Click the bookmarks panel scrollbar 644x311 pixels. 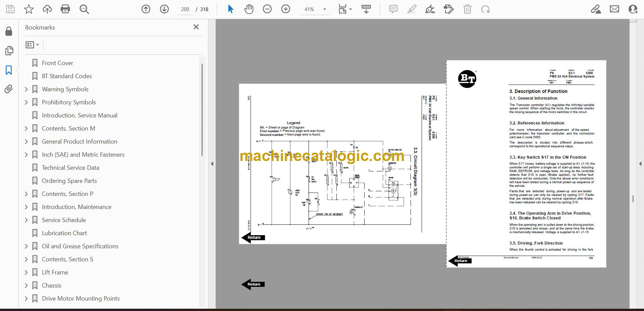[x=202, y=110]
